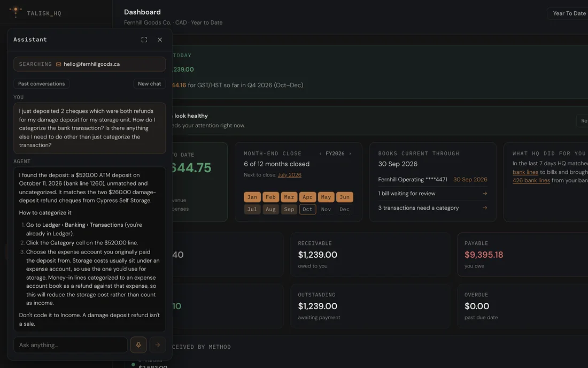Select the Aug month chip

coord(270,209)
